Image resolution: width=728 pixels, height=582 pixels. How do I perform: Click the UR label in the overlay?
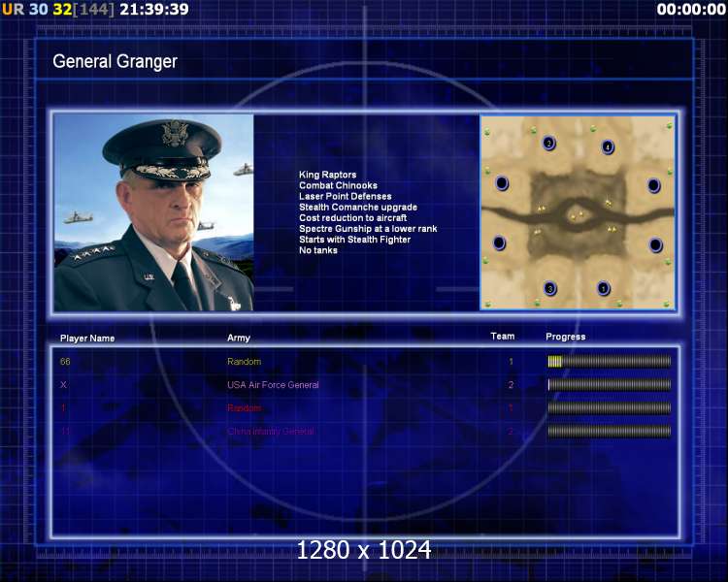[13, 10]
